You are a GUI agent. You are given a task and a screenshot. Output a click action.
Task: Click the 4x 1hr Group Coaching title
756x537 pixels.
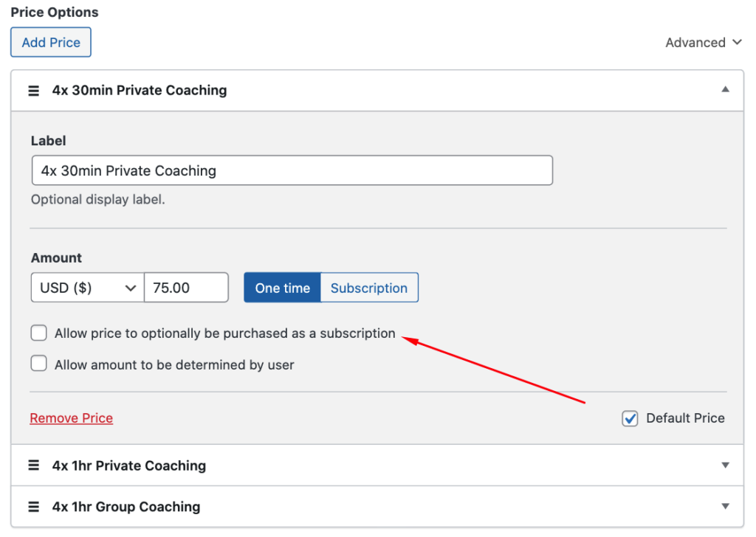pos(126,507)
